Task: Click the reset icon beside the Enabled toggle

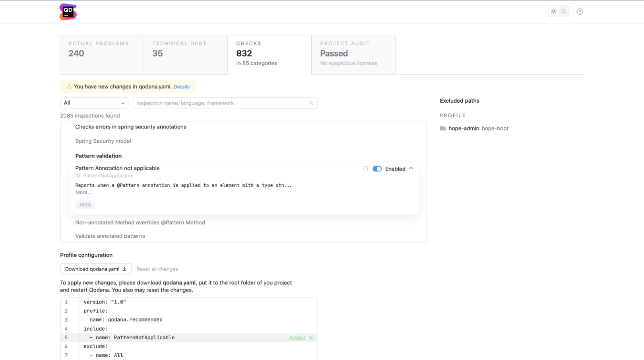Action: pyautogui.click(x=365, y=169)
